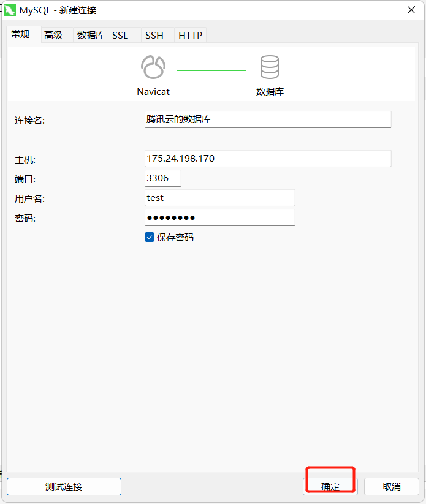Click the 测试连接 button
The width and height of the screenshot is (426, 504).
64,486
